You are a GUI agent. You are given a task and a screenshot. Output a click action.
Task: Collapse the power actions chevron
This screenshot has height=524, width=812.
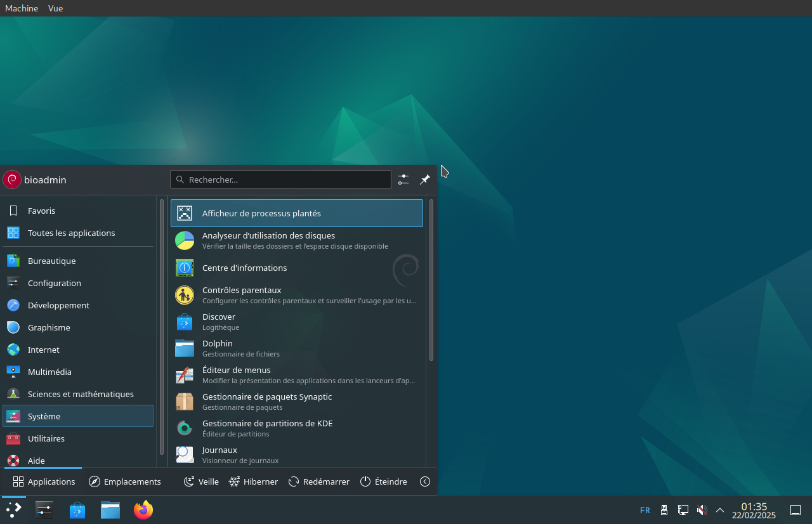point(425,481)
